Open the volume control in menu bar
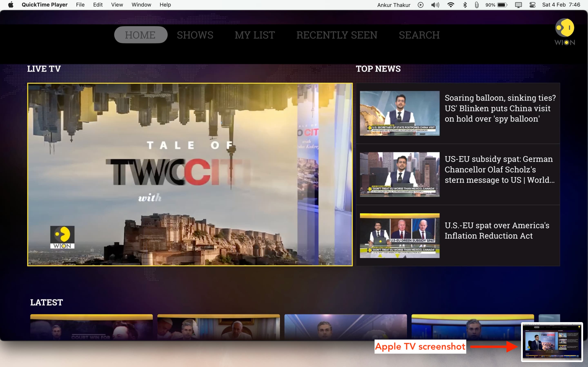 coord(435,5)
